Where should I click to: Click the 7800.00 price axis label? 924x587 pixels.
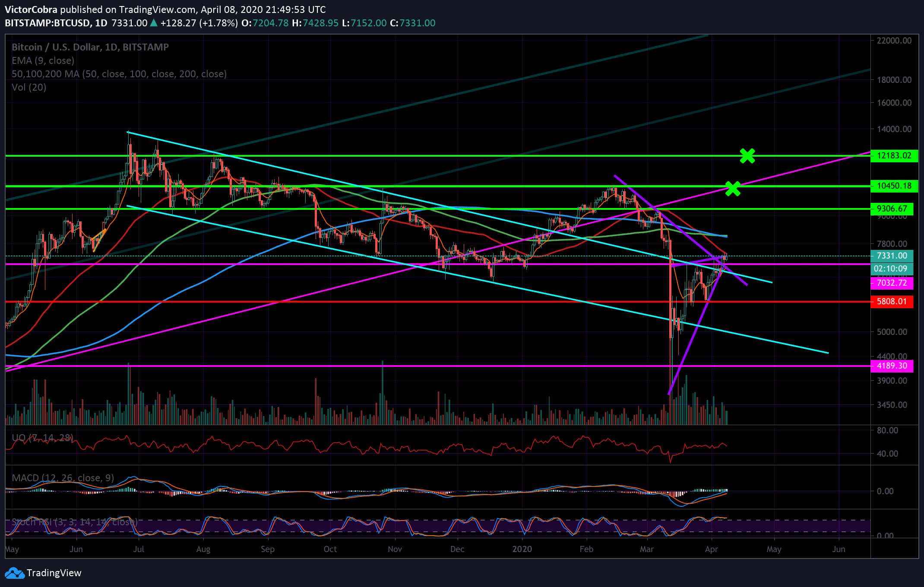tap(892, 244)
